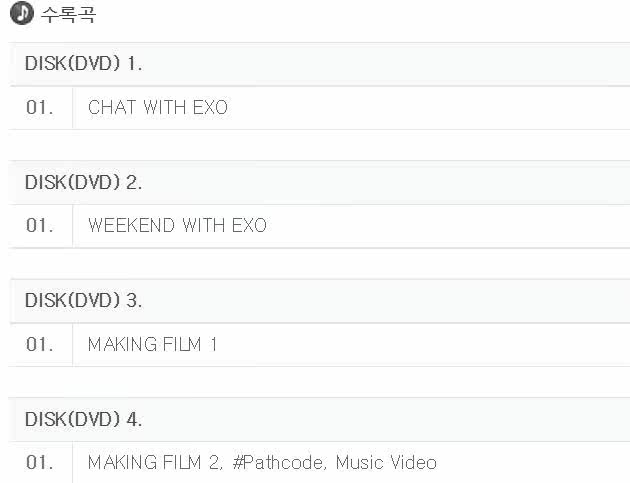Select track number 01 under DISK(DVD) 2

point(39,226)
